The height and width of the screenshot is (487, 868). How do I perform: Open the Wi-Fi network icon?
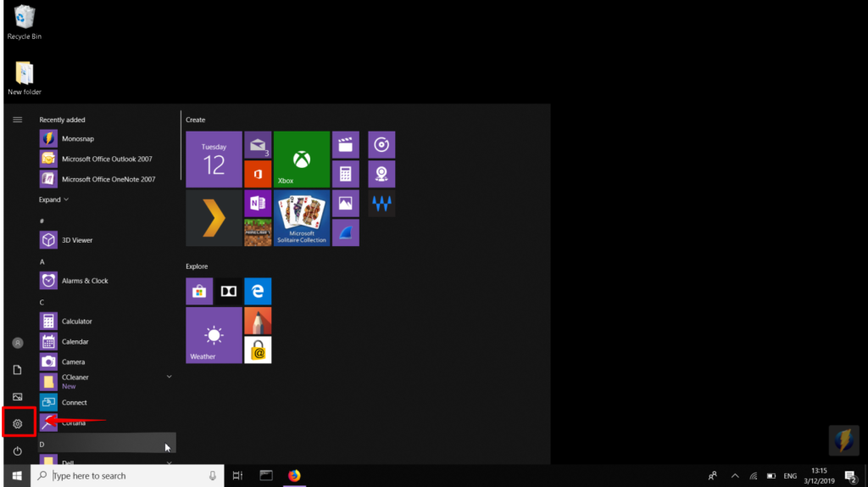click(x=754, y=476)
